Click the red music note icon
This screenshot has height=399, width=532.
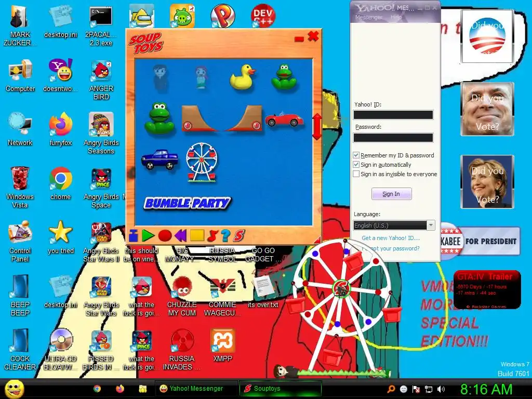point(212,235)
